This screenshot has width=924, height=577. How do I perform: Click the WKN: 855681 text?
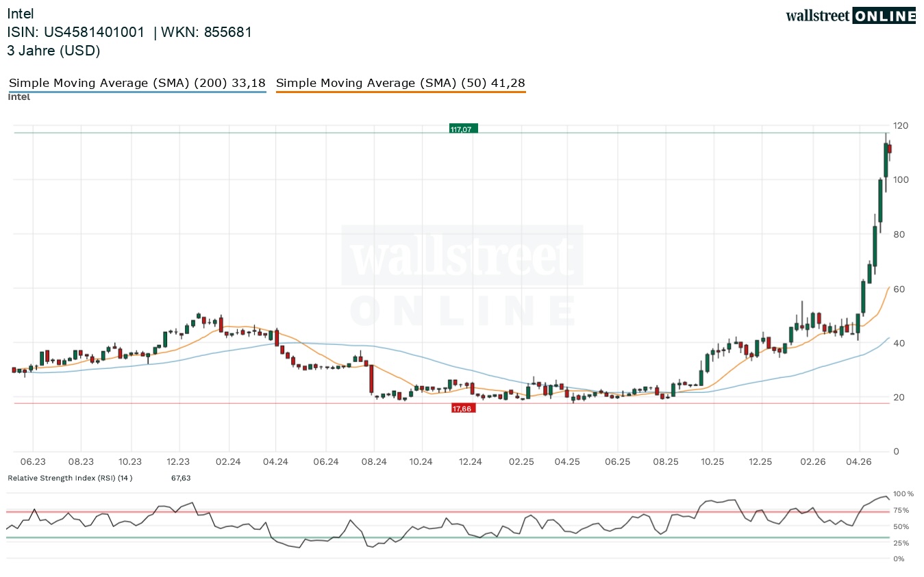coord(207,32)
